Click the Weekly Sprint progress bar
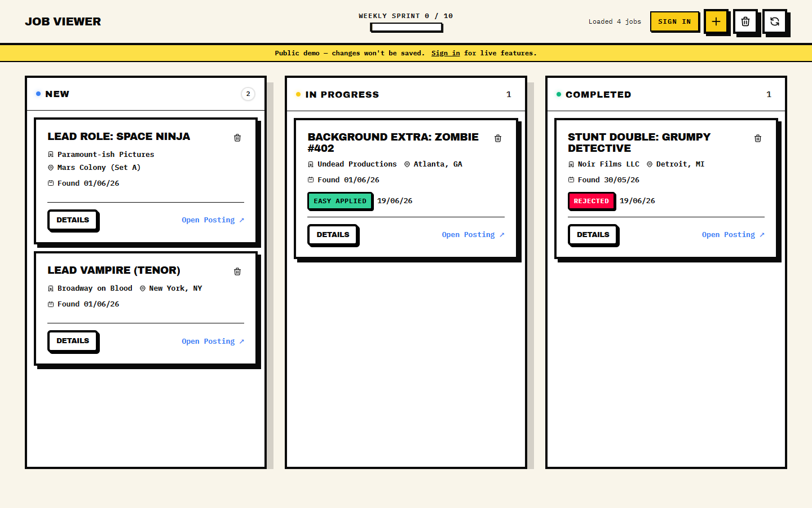The image size is (812, 508). pyautogui.click(x=406, y=27)
